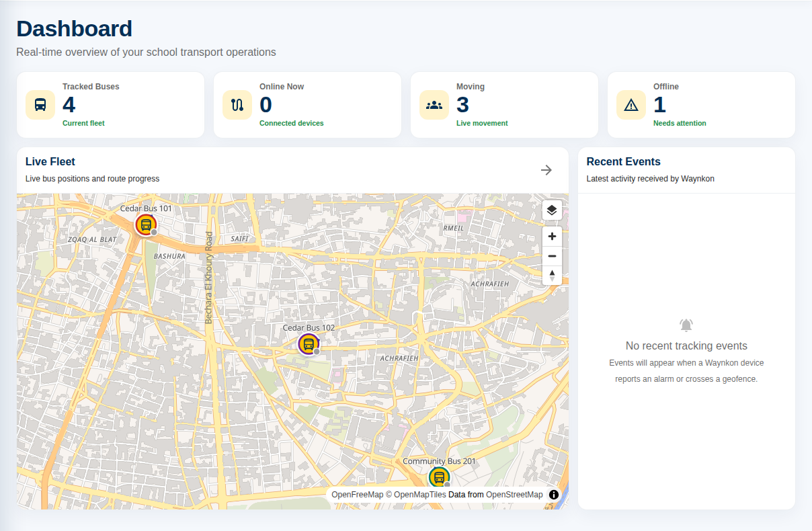Viewport: 812px width, 531px height.
Task: Click the 'Connected devices' label
Action: point(292,124)
